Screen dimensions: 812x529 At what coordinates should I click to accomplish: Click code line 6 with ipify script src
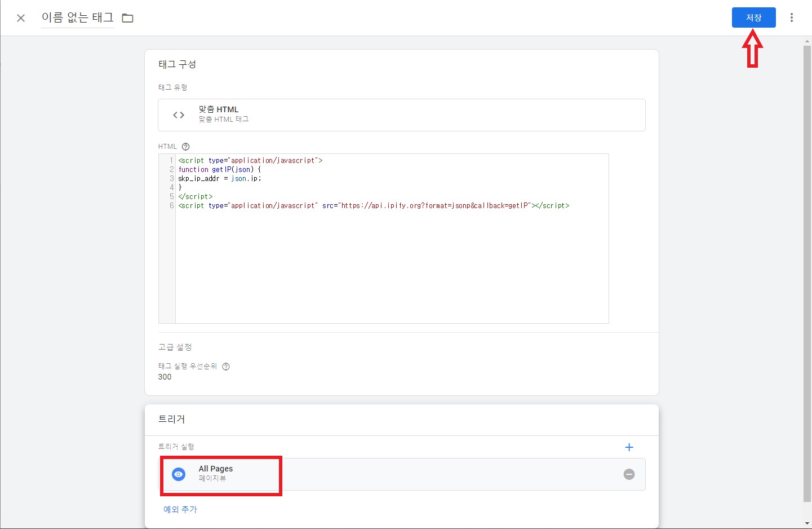(374, 206)
